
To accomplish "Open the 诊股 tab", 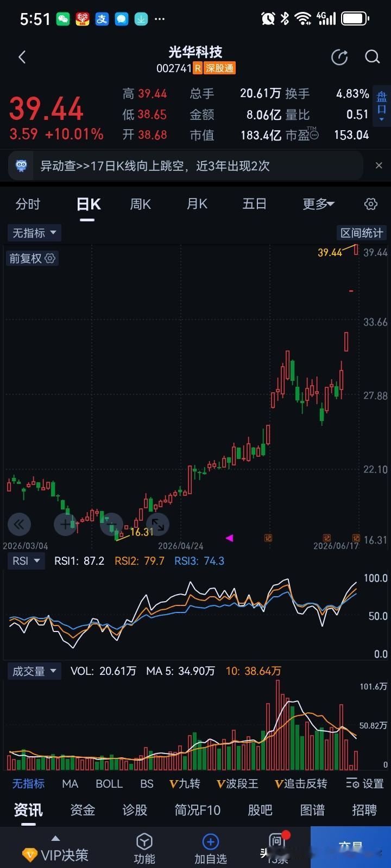I will coord(135,810).
